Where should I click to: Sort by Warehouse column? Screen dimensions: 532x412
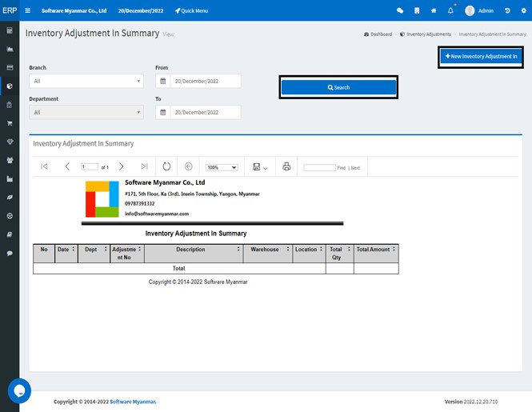pyautogui.click(x=288, y=249)
